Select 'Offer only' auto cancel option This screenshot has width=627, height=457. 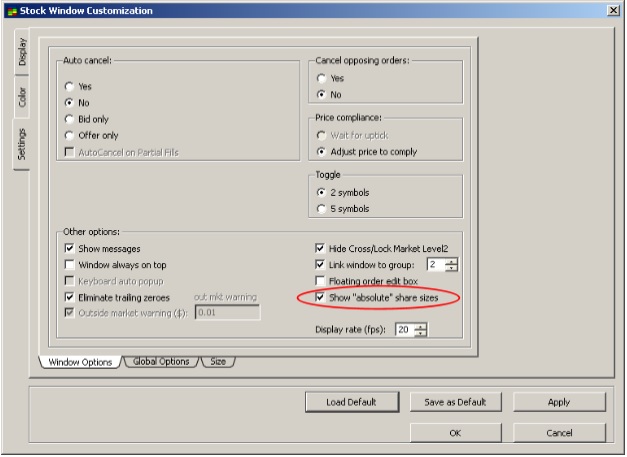70,135
